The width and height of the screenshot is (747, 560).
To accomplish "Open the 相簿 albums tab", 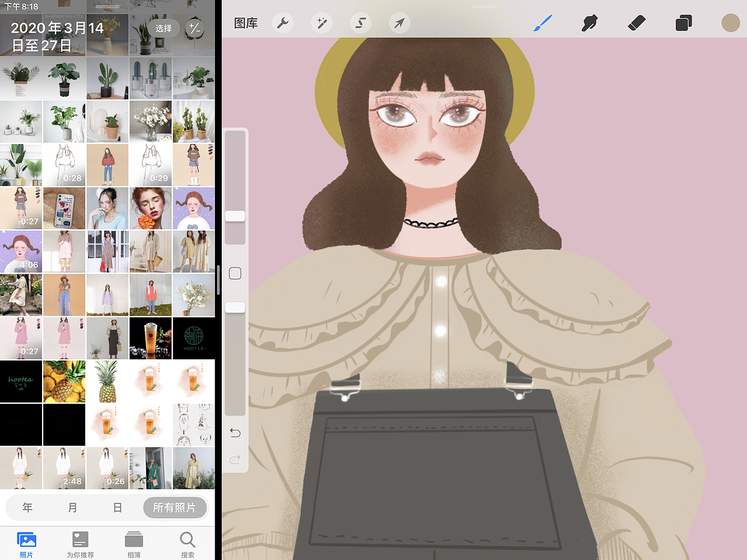I will 134,545.
